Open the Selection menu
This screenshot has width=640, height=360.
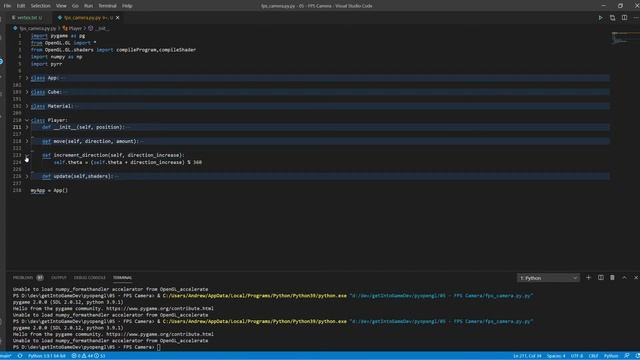click(x=40, y=6)
